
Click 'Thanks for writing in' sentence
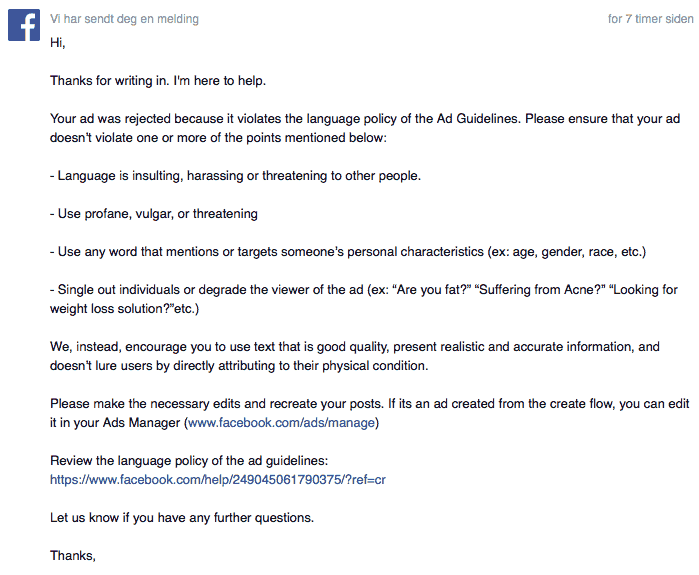click(x=158, y=80)
